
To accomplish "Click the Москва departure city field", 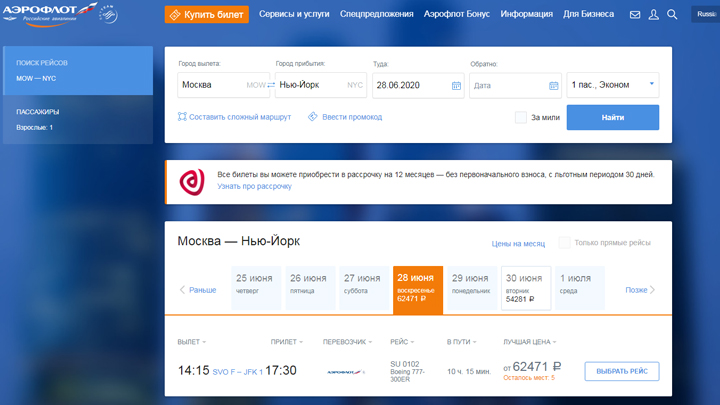I will tap(224, 85).
